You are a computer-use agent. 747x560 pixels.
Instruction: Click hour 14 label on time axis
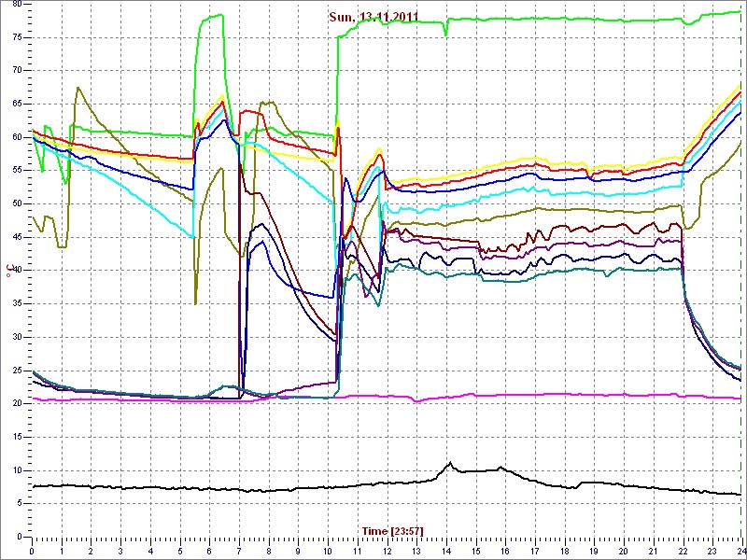point(446,551)
